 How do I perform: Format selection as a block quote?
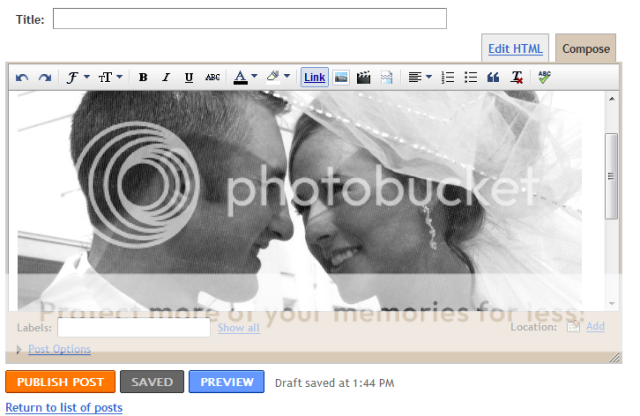[x=493, y=77]
